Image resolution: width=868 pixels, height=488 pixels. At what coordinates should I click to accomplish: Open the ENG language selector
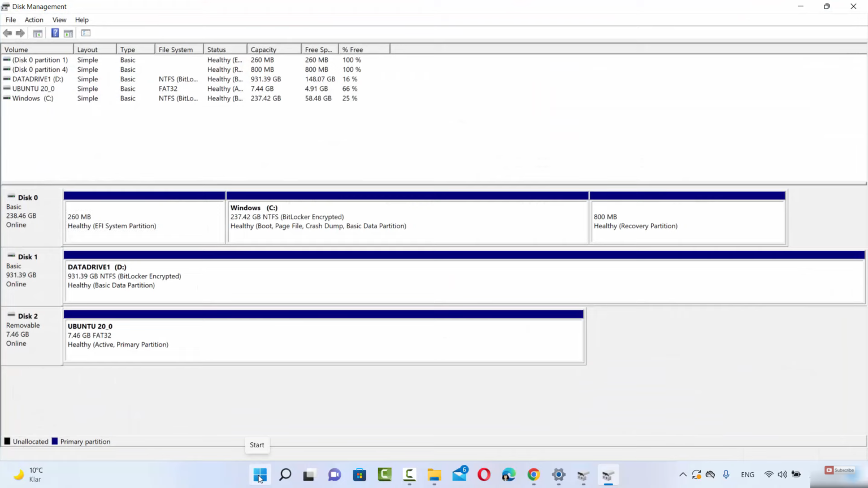click(x=747, y=474)
